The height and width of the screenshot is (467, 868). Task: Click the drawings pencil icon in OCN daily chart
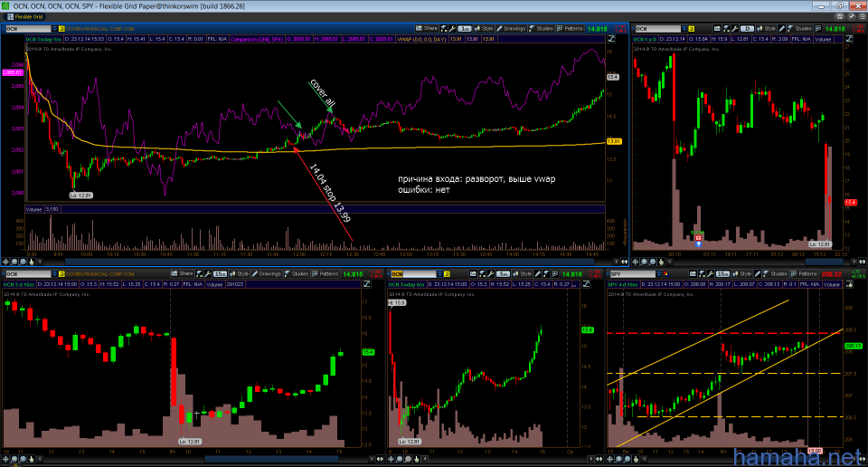point(781,28)
